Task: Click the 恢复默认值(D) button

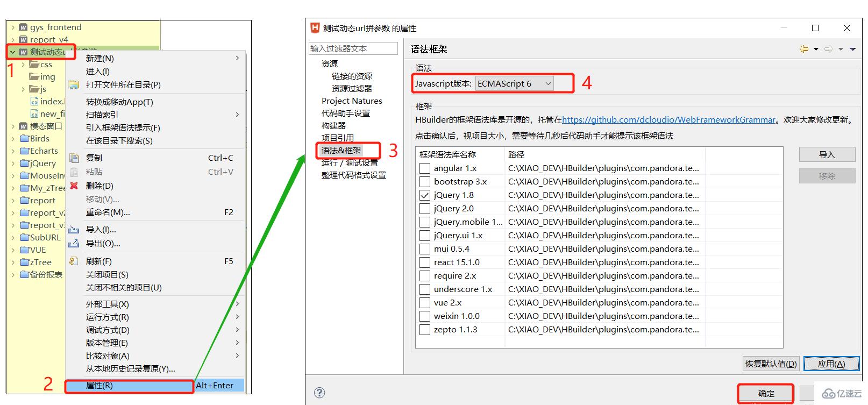Action: tap(771, 364)
